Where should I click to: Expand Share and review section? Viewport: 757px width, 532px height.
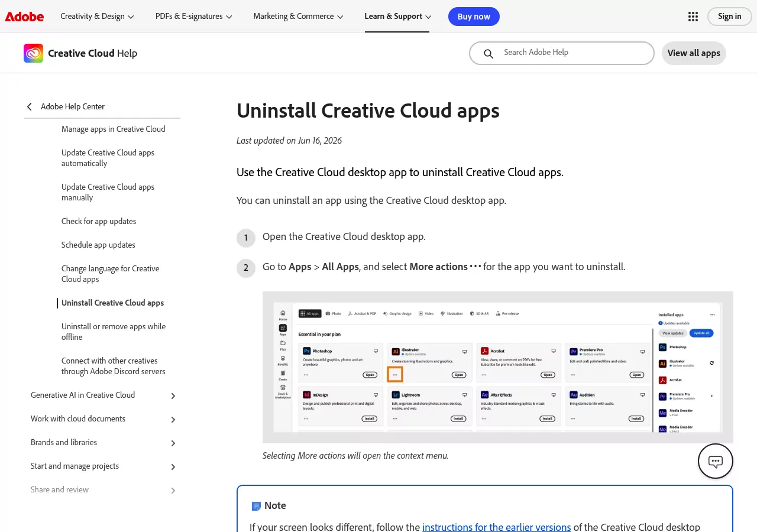coord(173,490)
